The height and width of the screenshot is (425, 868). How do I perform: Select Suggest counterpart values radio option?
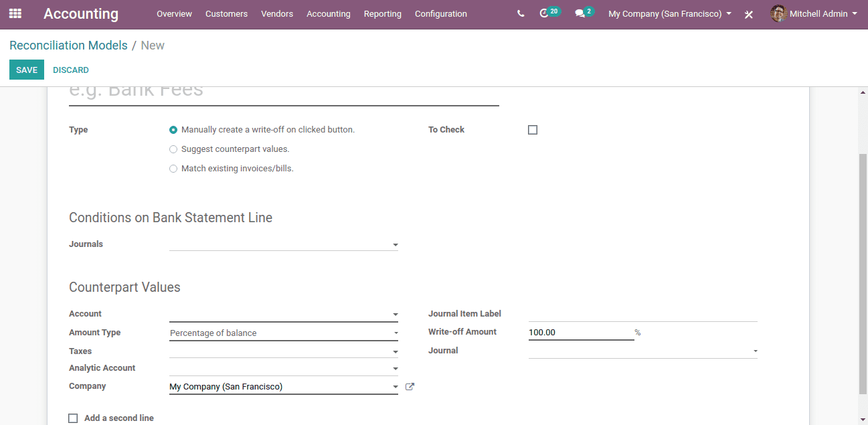173,149
